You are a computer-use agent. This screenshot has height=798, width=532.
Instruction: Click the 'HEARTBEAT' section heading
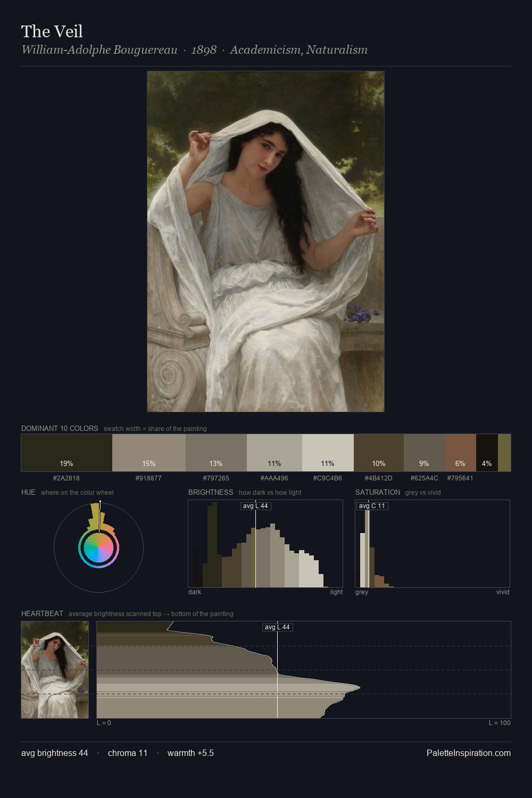(42, 613)
